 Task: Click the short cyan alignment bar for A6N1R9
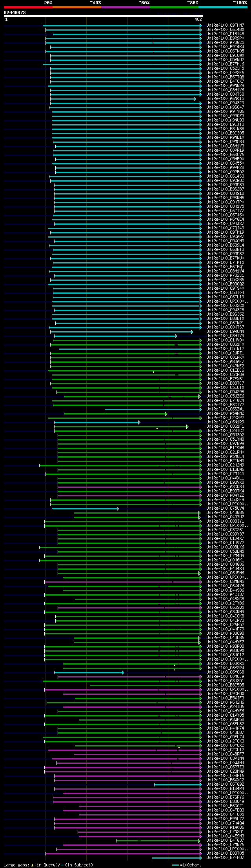(x=97, y=422)
